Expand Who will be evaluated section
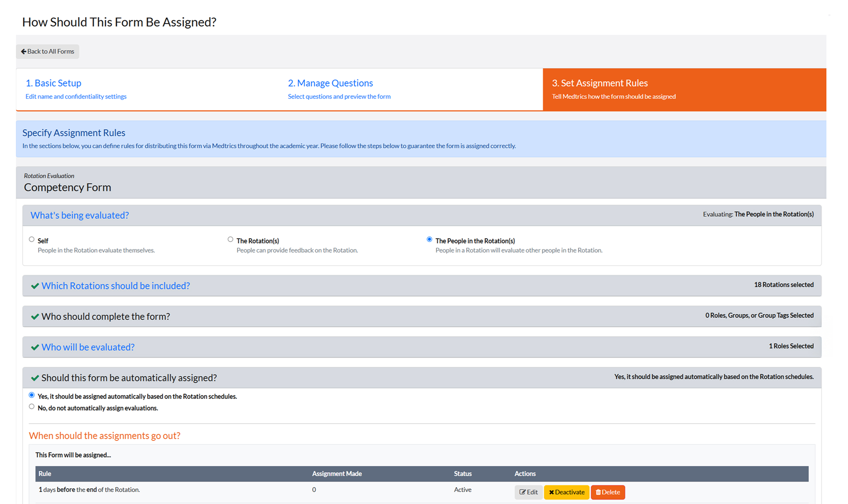Viewport: 848px width, 504px height. (88, 347)
